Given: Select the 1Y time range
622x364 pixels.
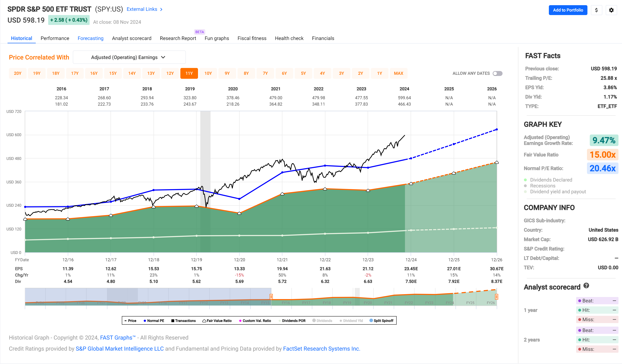Looking at the screenshot, I should coord(379,73).
